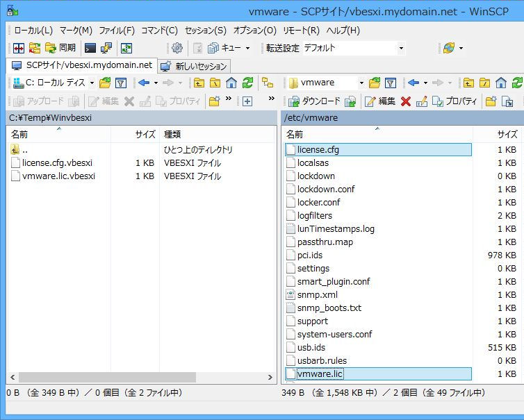Image resolution: width=524 pixels, height=420 pixels.
Task: Click the download-and-delete icon beside ダウンロード
Action: coord(350,101)
